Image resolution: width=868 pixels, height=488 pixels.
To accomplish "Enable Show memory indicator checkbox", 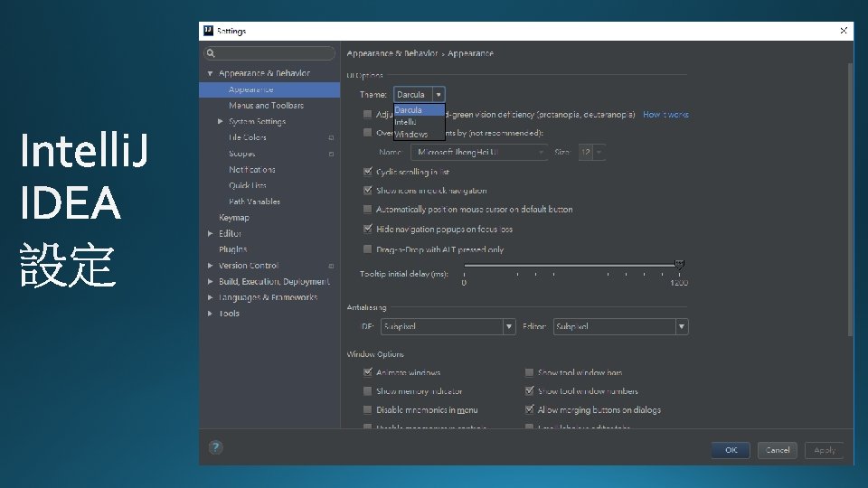I will pos(367,391).
